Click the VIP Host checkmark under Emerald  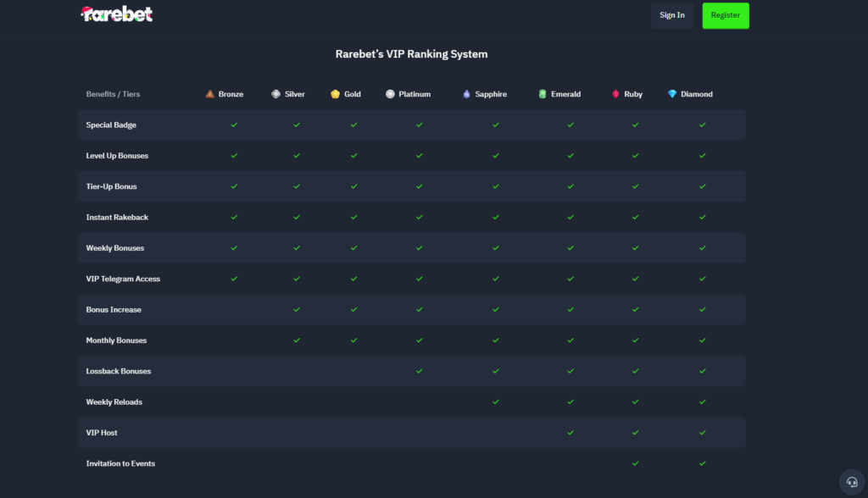[570, 433]
